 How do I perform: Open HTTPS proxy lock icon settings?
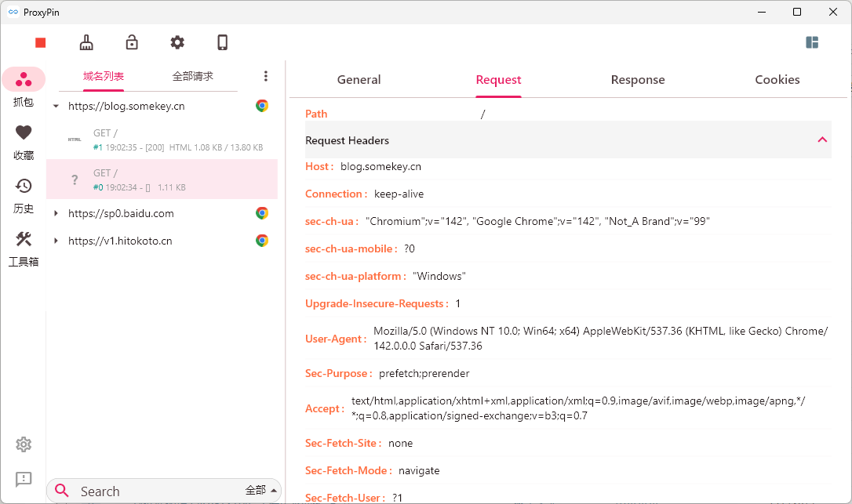pyautogui.click(x=132, y=42)
